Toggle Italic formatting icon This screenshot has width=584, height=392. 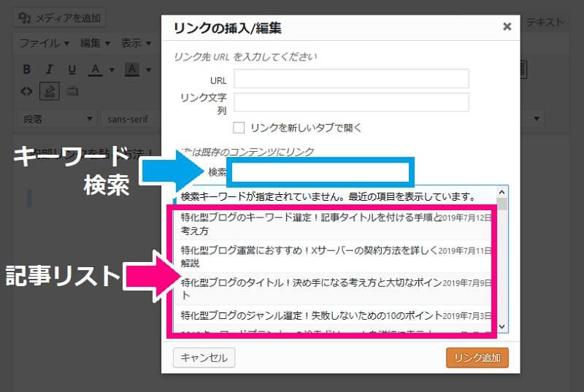pyautogui.click(x=49, y=69)
